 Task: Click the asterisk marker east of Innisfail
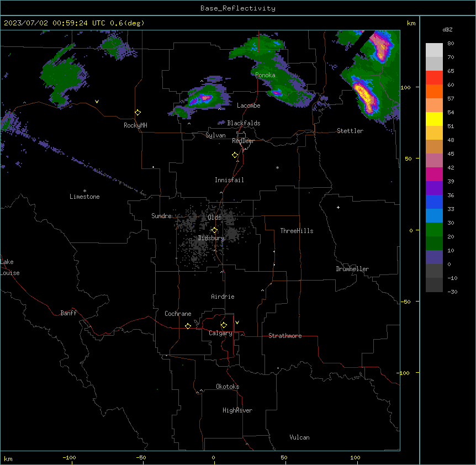(x=277, y=167)
